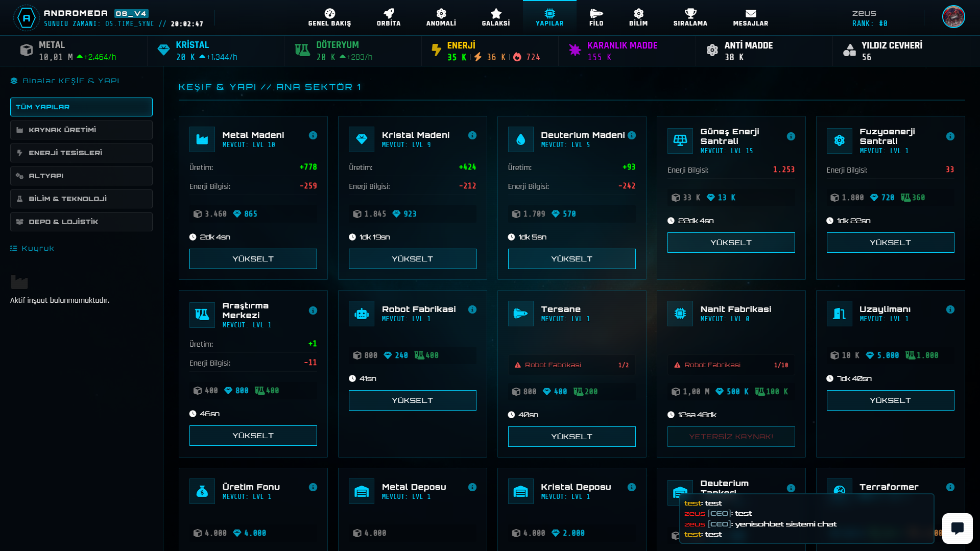Click the Deuterium Madeni droplet icon
Viewport: 980px width, 551px height.
tap(520, 139)
